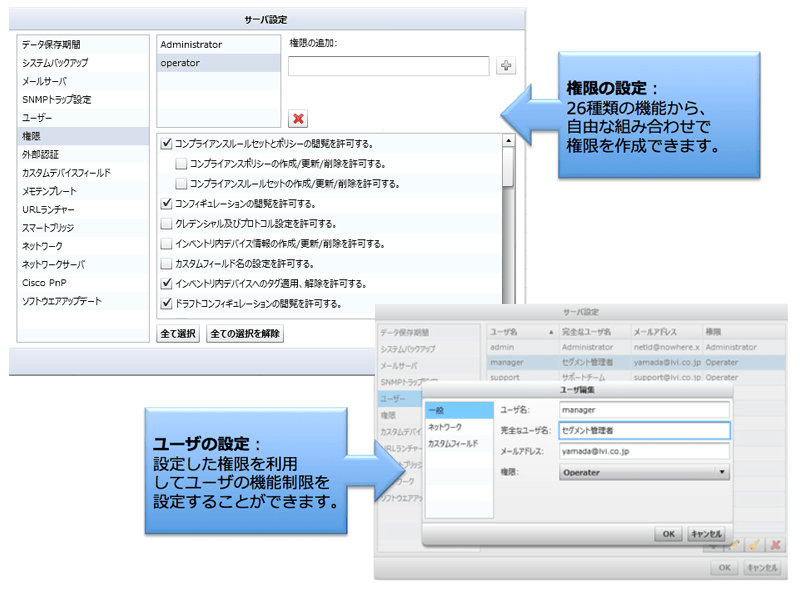This screenshot has width=800, height=589.
Task: Open SNMPトラップ設定 in the main settings sidebar
Action: 83,100
